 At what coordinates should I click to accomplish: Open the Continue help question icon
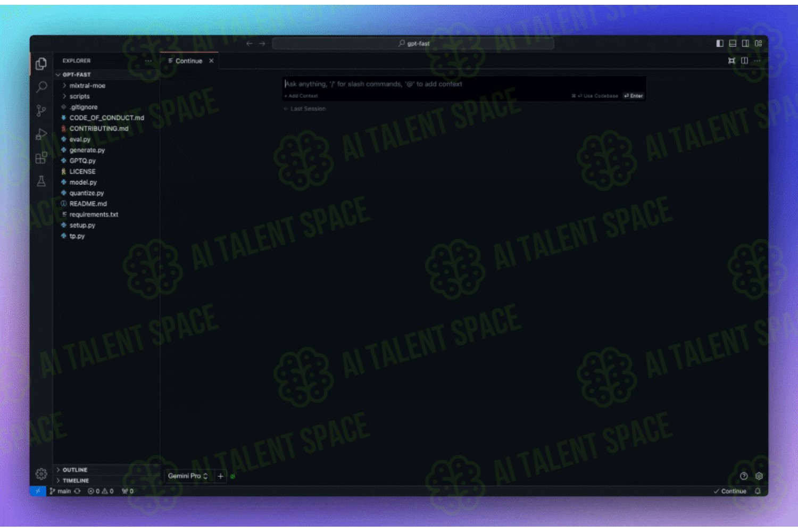744,476
